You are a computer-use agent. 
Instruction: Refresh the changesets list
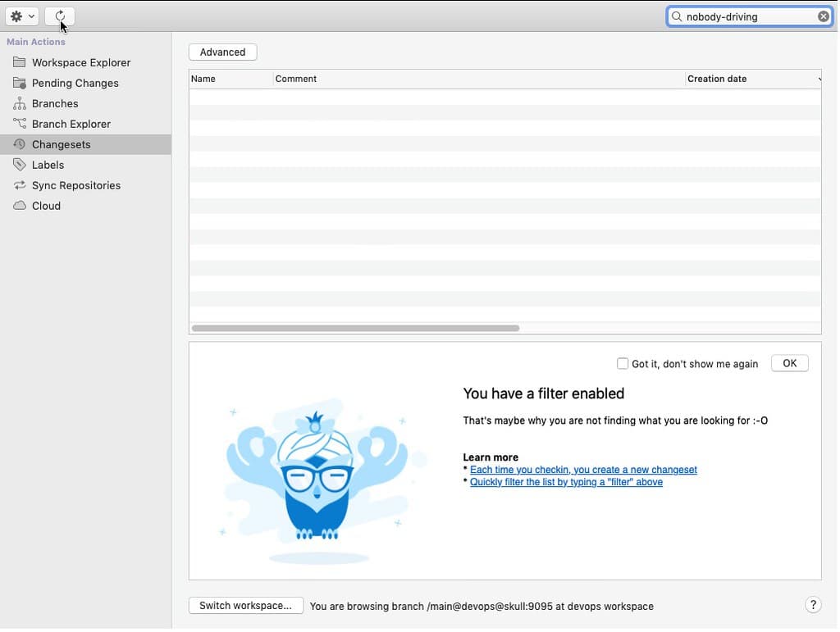pos(58,16)
